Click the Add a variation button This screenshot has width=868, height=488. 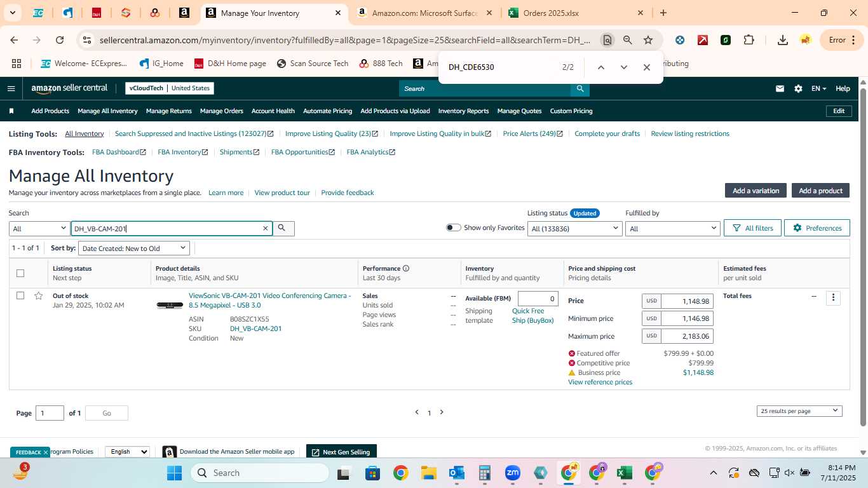click(x=756, y=191)
